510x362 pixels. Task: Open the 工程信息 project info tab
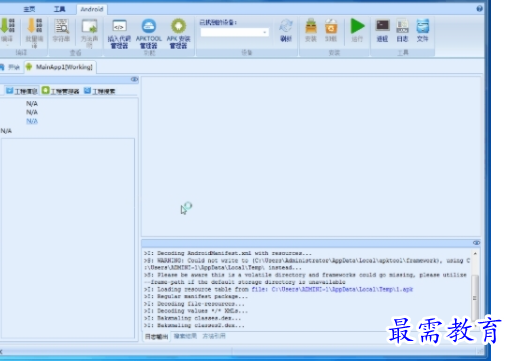(22, 91)
